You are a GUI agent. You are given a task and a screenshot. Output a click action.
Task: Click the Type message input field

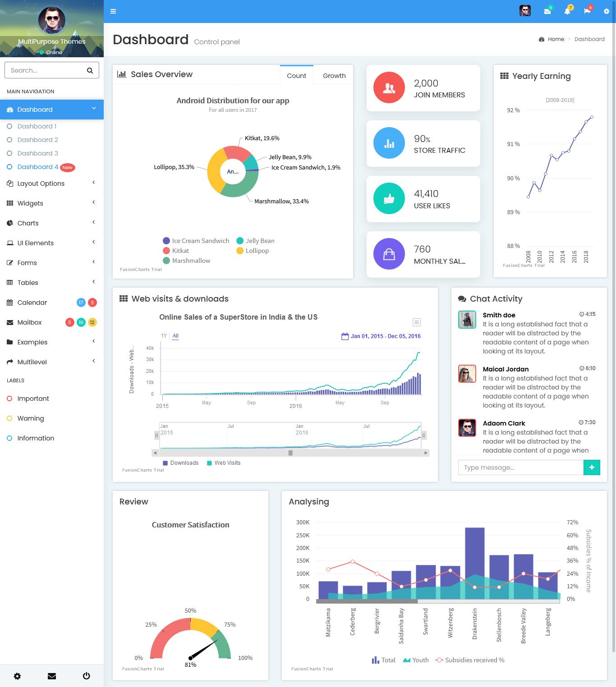(520, 467)
